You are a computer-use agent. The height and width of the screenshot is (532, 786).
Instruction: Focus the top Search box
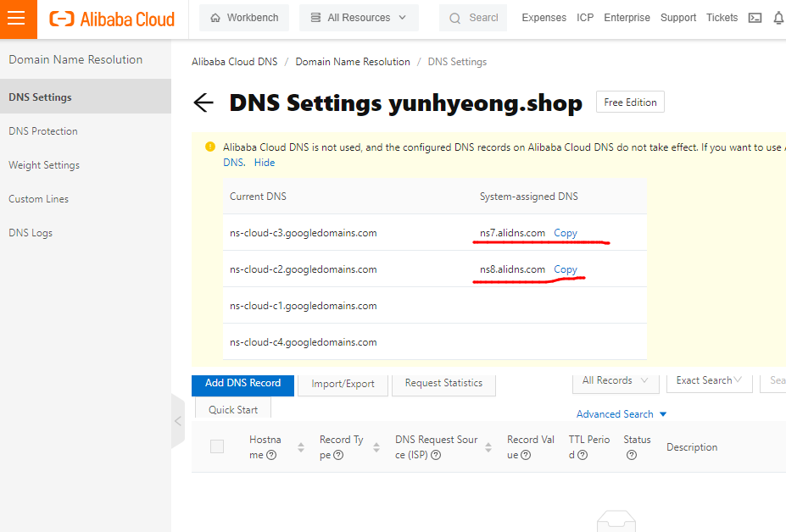473,18
